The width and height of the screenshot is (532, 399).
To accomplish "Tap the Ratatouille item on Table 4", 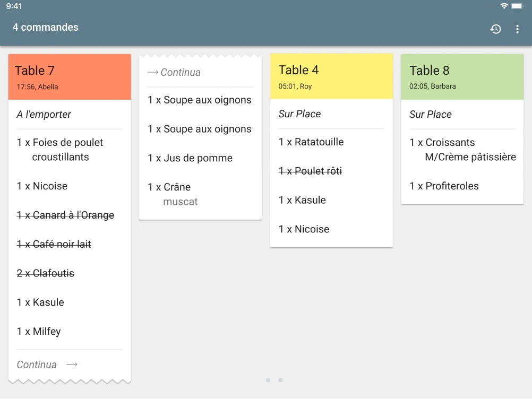I will [x=311, y=142].
